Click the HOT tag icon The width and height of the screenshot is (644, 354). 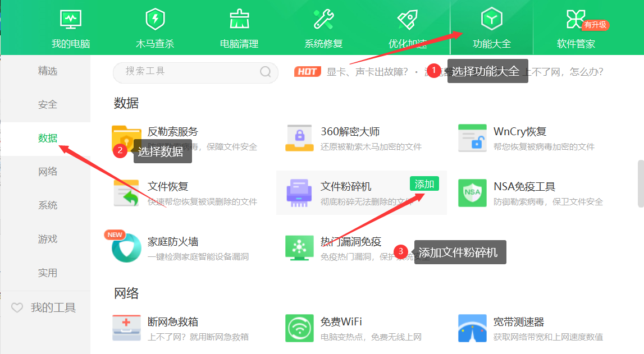(x=307, y=72)
